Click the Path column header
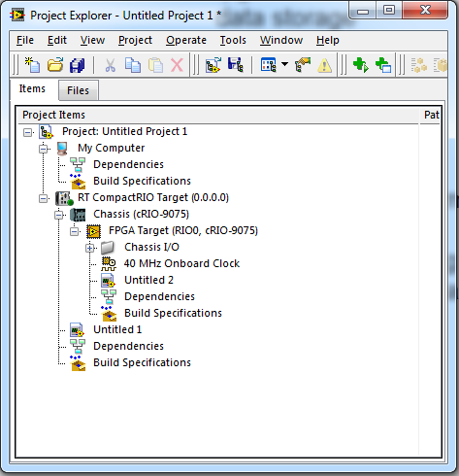Viewport: 459px width, 476px height. [x=430, y=115]
